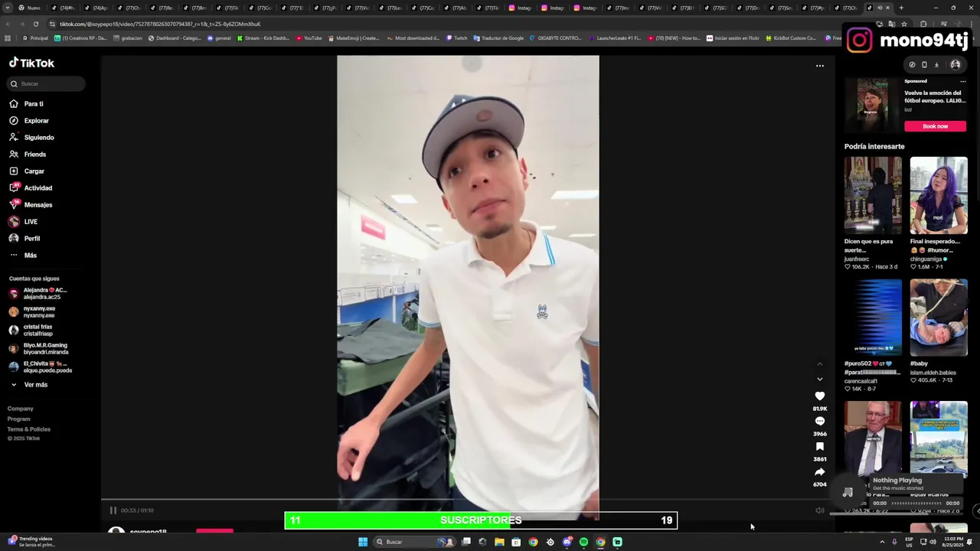Open the #baby video thumbnail
The width and height of the screenshot is (980, 551).
tap(939, 318)
